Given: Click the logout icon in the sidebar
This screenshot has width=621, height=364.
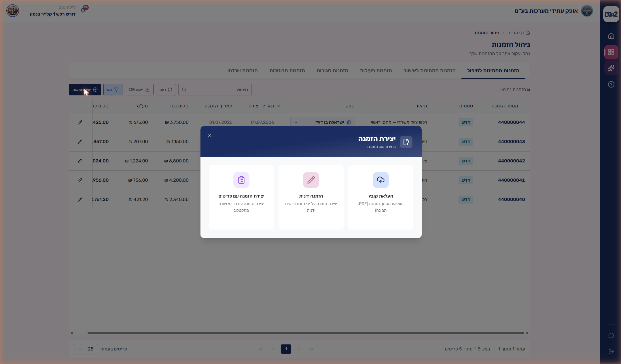Looking at the screenshot, I should [x=611, y=352].
